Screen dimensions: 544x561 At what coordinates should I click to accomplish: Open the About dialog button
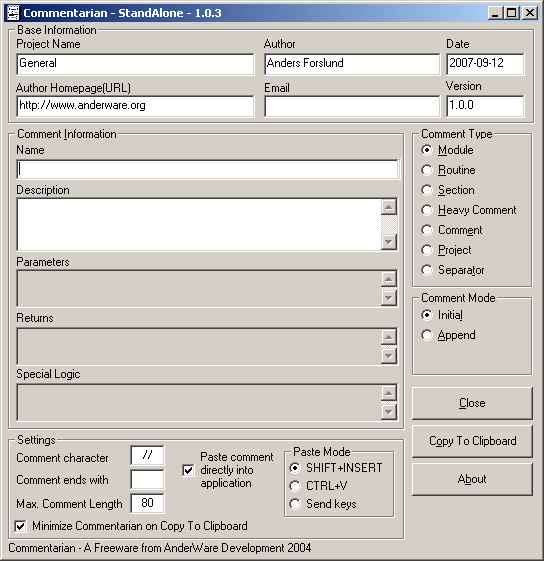tap(472, 479)
